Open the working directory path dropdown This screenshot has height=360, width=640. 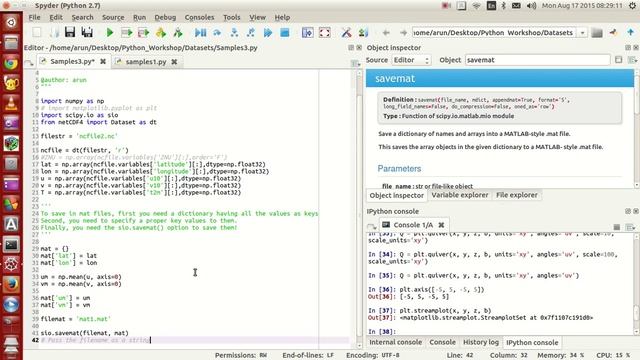click(582, 33)
